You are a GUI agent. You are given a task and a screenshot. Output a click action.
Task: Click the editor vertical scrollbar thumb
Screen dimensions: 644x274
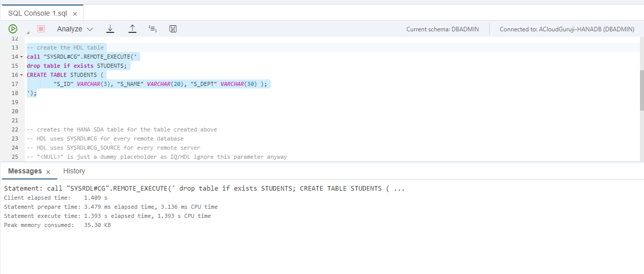[x=641, y=90]
